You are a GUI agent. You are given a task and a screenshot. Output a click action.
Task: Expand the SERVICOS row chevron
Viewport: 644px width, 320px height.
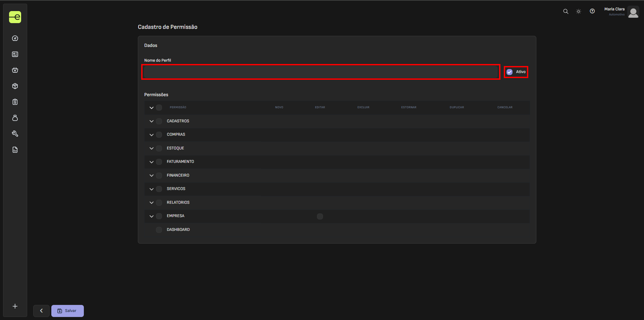(152, 189)
